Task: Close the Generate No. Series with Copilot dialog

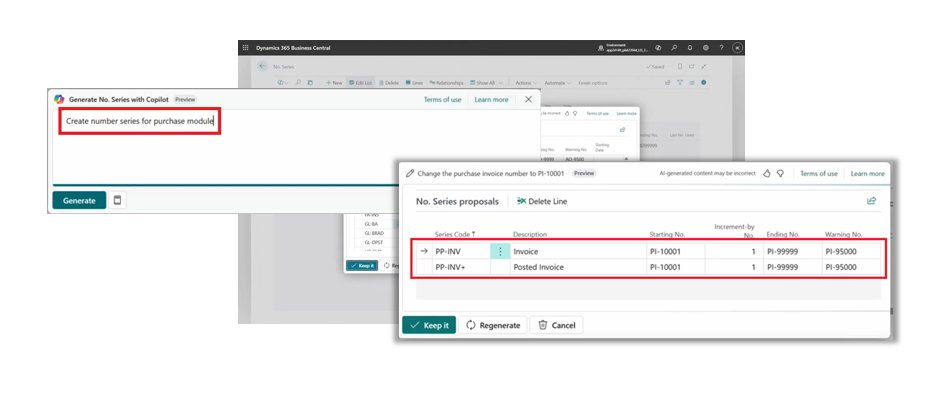Action: pyautogui.click(x=528, y=100)
